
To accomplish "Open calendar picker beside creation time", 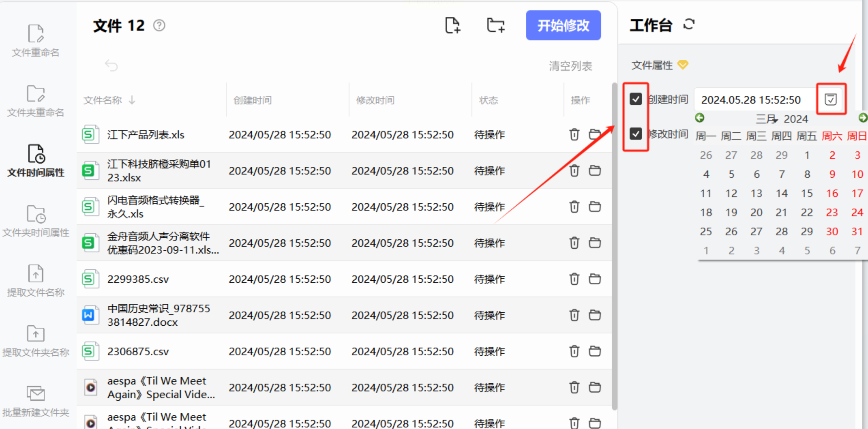I will click(830, 99).
